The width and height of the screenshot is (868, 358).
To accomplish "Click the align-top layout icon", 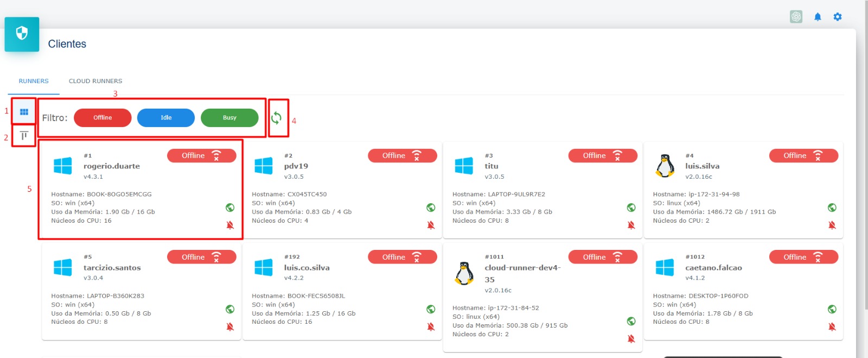I will click(x=24, y=135).
